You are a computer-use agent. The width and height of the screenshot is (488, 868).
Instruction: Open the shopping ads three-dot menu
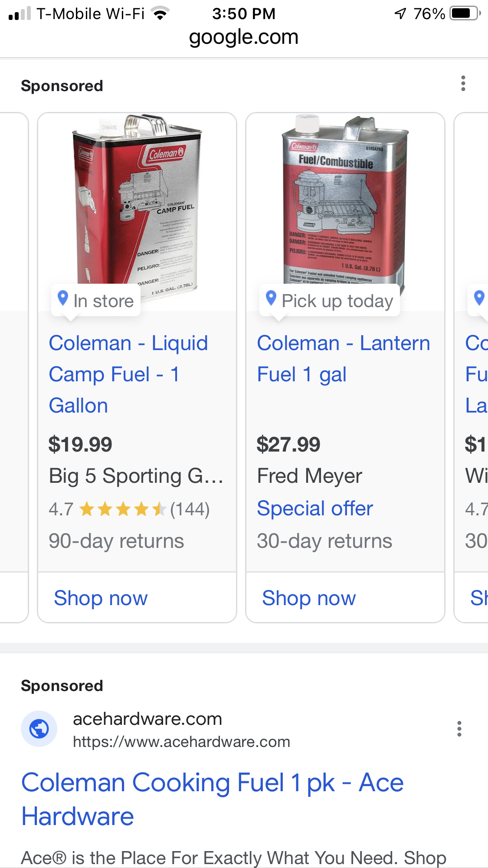tap(463, 83)
